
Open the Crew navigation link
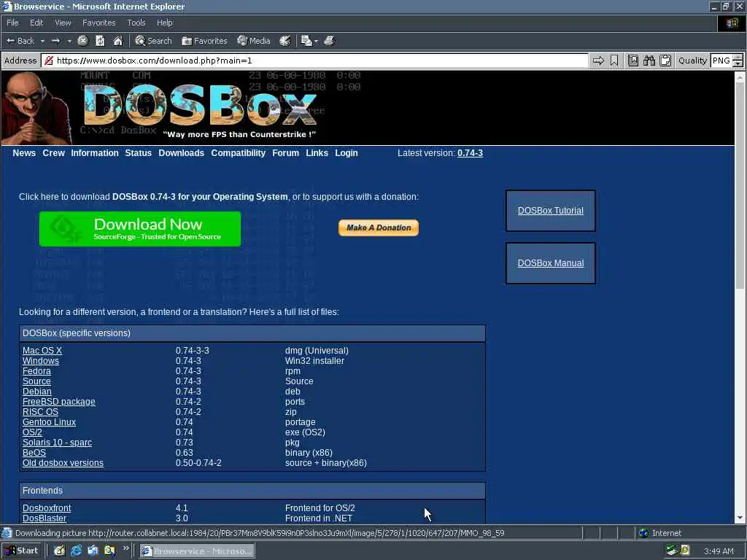click(x=53, y=153)
